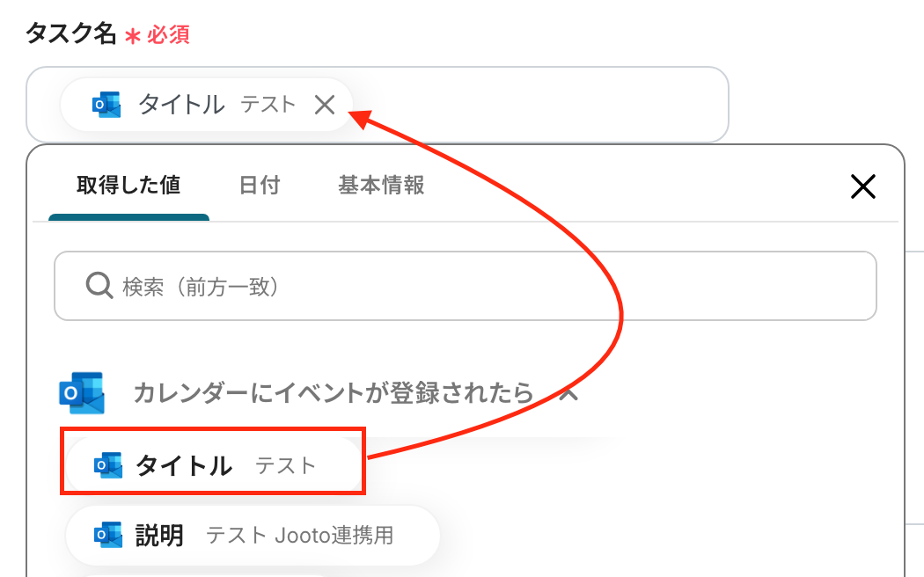This screenshot has height=577, width=924.
Task: Click the Outlook icon beside カレンダーにイベントが登録されたら
Action: 81,393
